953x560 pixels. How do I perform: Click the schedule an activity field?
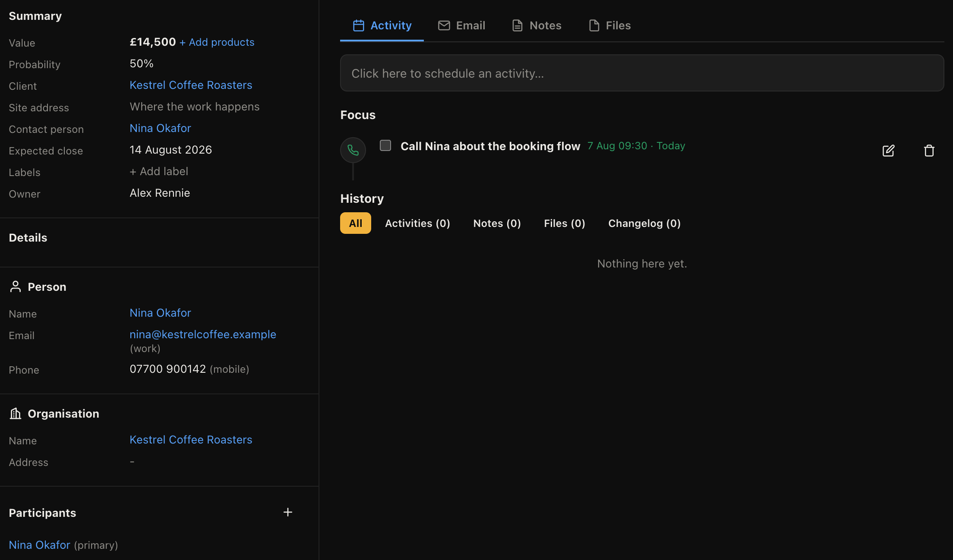coord(642,73)
